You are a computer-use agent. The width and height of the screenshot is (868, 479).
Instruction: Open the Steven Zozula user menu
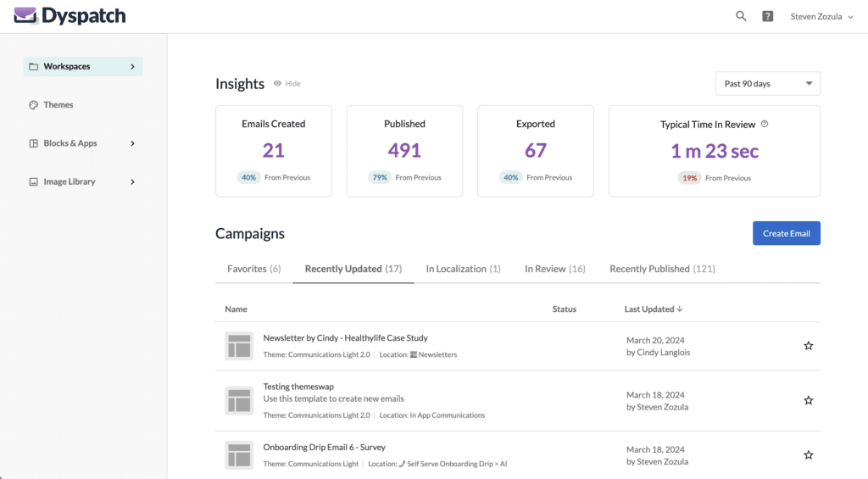821,17
